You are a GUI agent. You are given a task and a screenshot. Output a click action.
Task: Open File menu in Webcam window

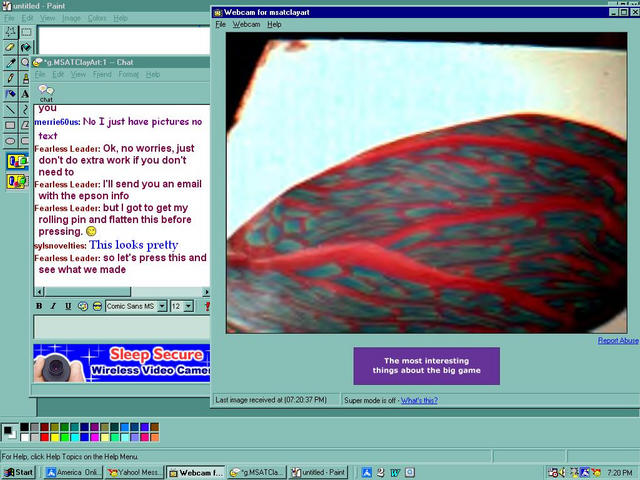point(220,24)
